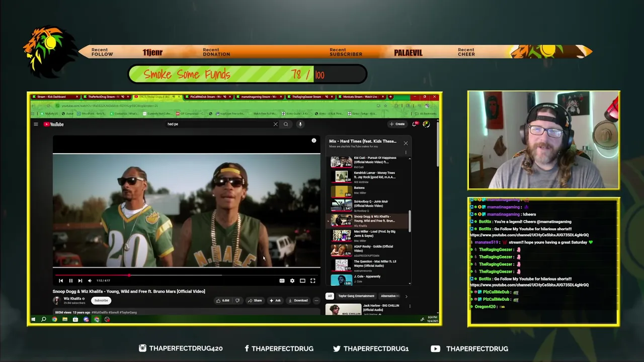Subscribe to the Wiz Khalifa channel
Viewport: 644px width, 362px height.
(x=101, y=301)
